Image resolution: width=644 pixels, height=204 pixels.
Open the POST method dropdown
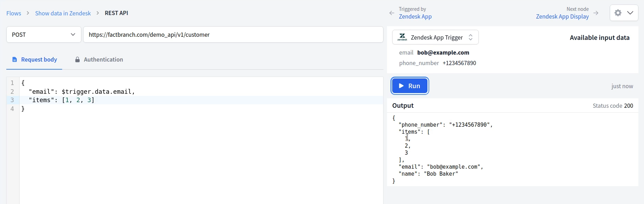click(44, 35)
